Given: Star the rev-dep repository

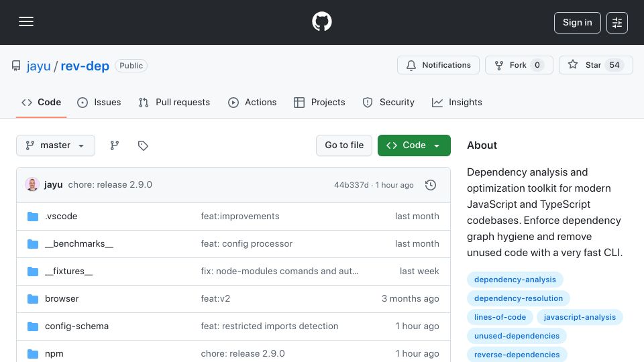Looking at the screenshot, I should (596, 65).
